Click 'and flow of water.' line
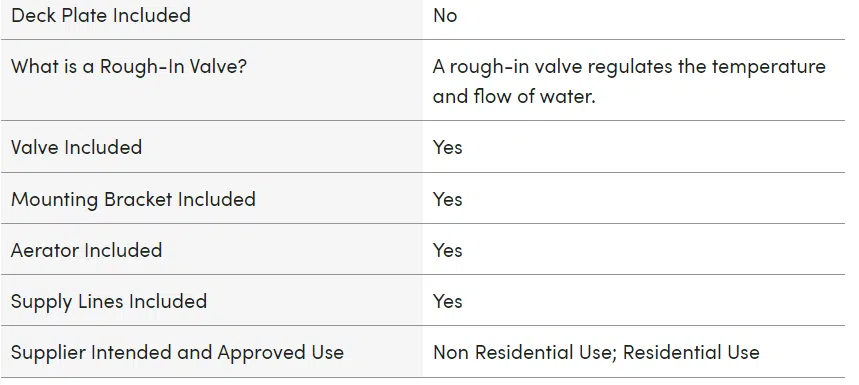Screen dimensions: 859x385 tap(514, 96)
